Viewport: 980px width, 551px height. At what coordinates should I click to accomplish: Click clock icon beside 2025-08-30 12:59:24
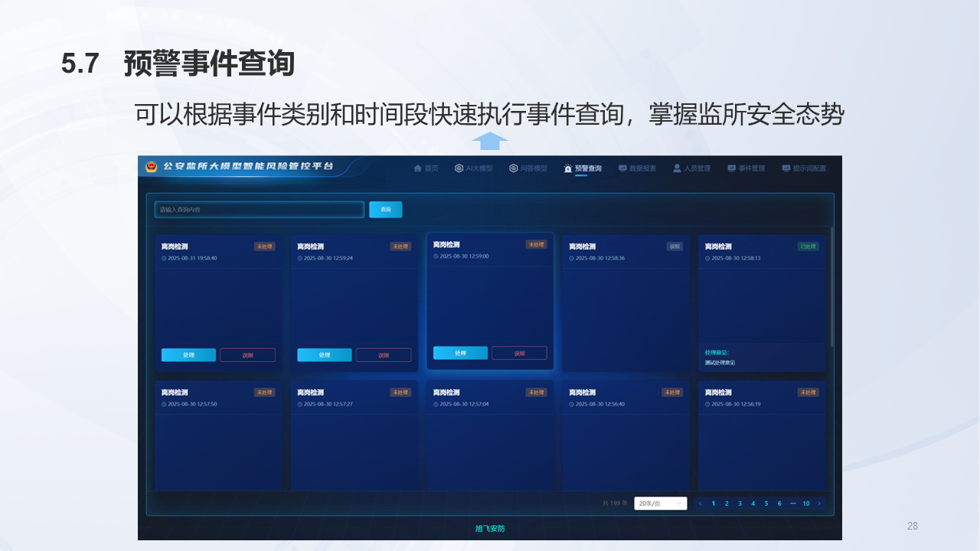click(300, 259)
